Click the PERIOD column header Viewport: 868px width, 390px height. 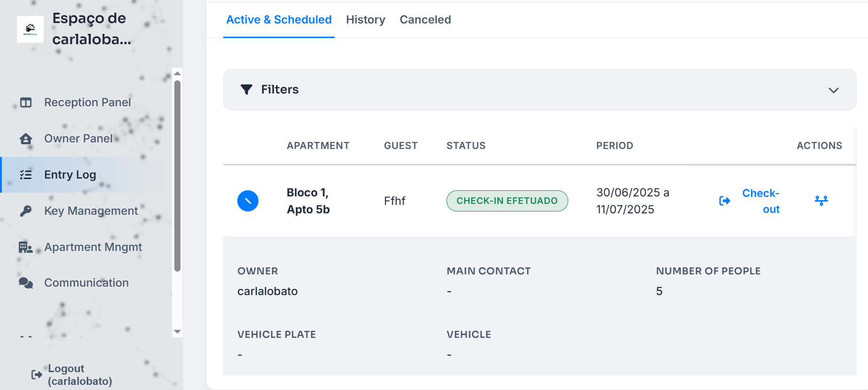tap(615, 146)
